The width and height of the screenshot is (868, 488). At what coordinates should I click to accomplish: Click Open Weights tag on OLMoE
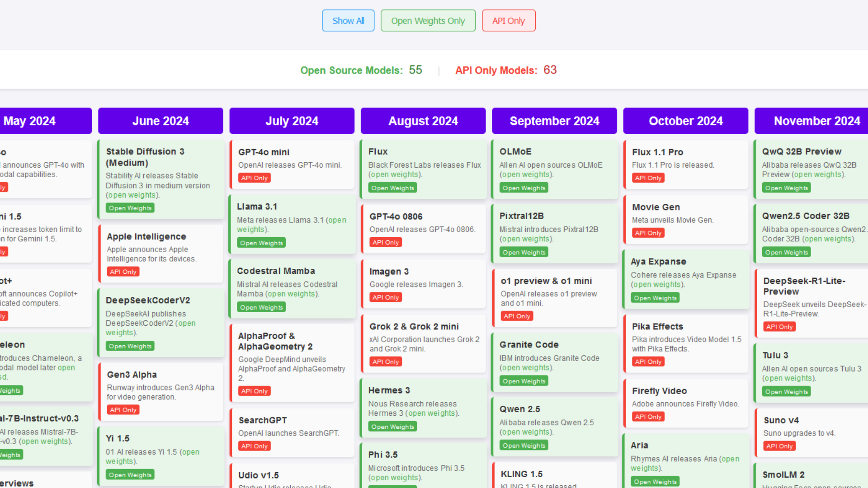(x=524, y=188)
